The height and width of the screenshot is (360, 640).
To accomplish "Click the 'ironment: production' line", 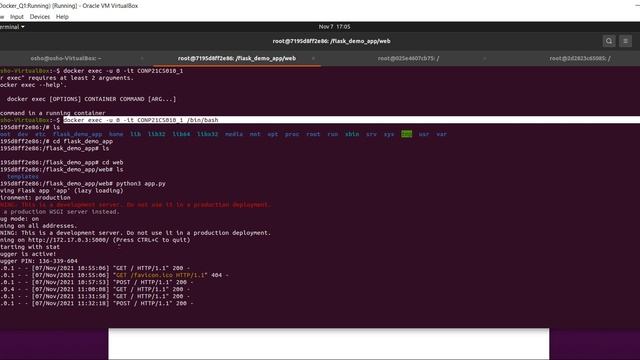I will (35, 198).
